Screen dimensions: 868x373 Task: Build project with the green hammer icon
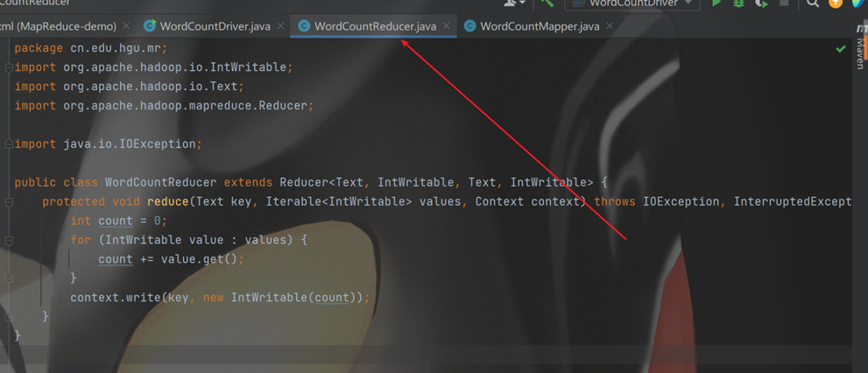point(547,3)
